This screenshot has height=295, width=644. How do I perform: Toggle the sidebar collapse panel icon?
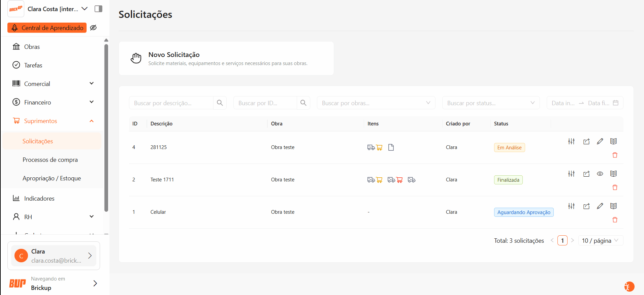pos(98,9)
